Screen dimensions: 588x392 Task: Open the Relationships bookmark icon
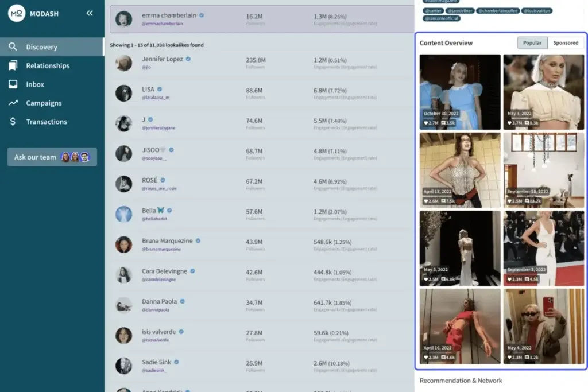coord(13,65)
